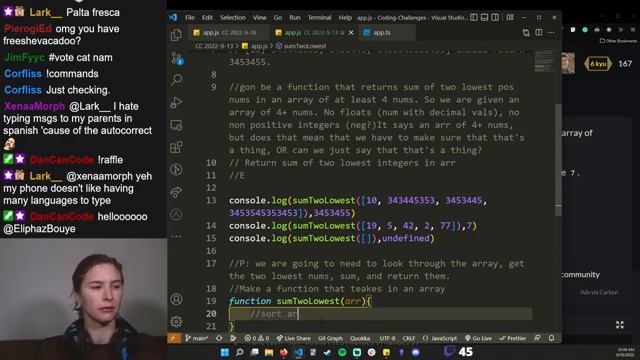Image resolution: width=640 pixels, height=360 pixels.
Task: Open the File menu
Action: pyautogui.click(x=190, y=18)
